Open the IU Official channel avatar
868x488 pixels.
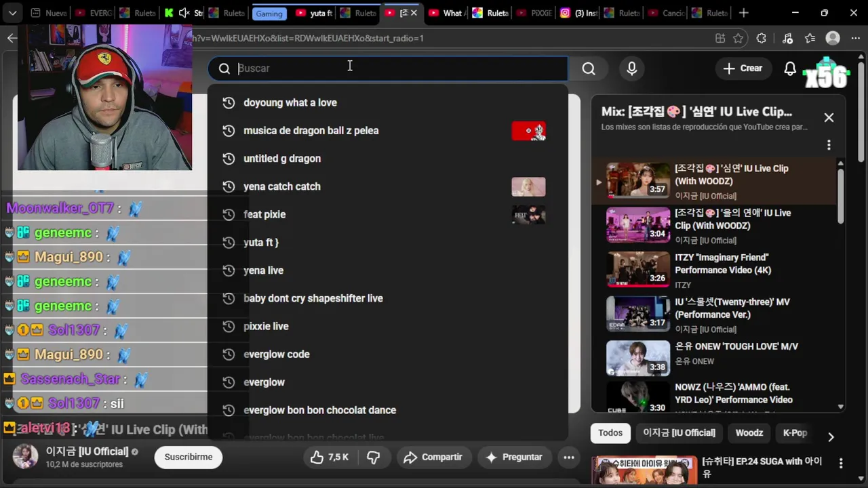click(x=26, y=457)
